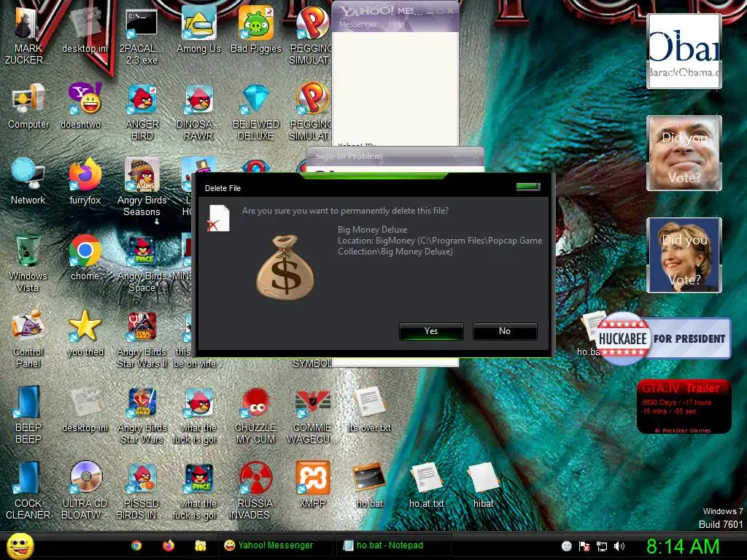Screen dimensions: 747x560
Task: Open the furryfox Firefox icon
Action: (85, 181)
